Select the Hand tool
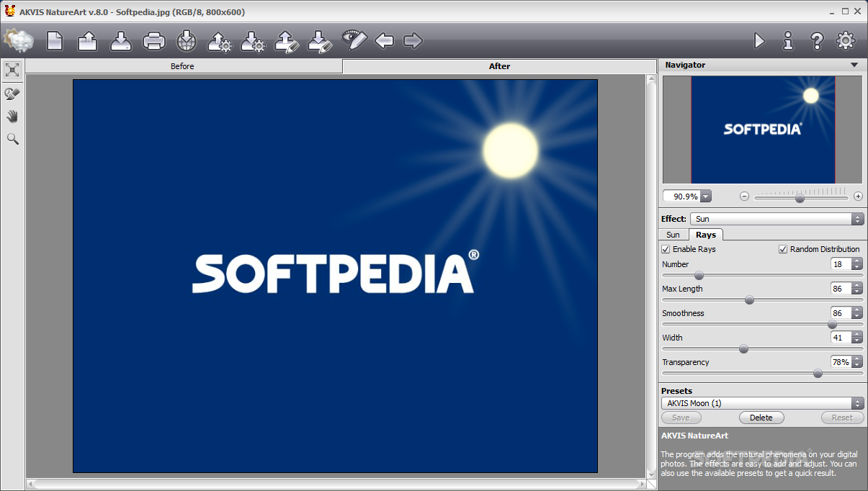 pyautogui.click(x=12, y=116)
